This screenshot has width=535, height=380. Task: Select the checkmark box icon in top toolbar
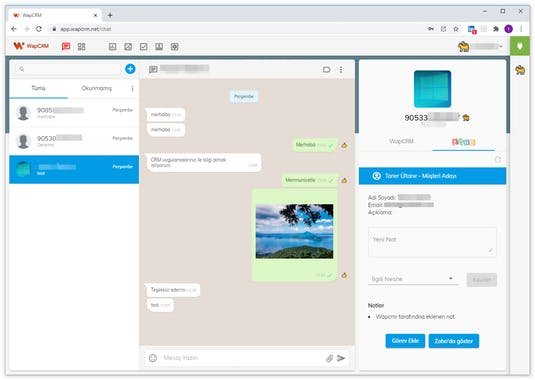click(x=144, y=46)
